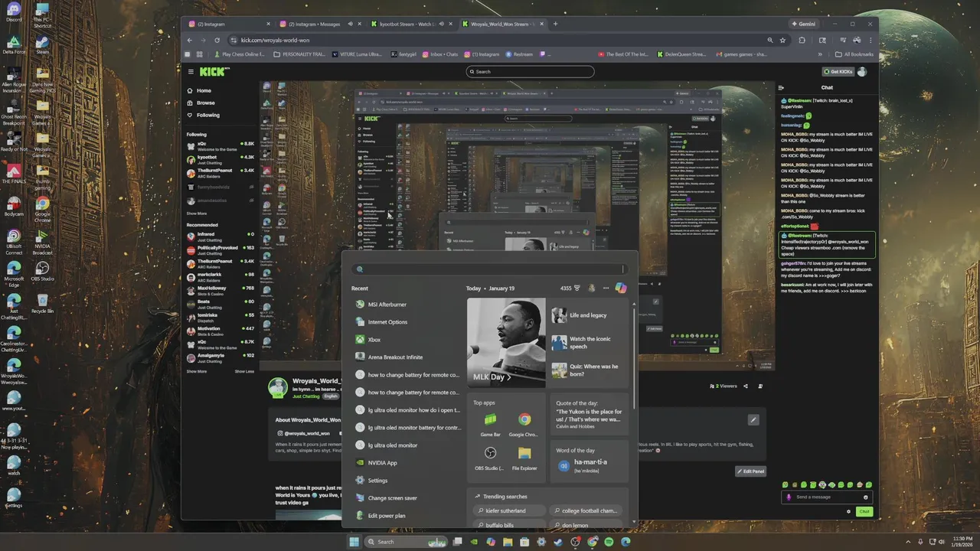Open NVIDIA App from recent list
The width and height of the screenshot is (980, 551).
pos(406,463)
